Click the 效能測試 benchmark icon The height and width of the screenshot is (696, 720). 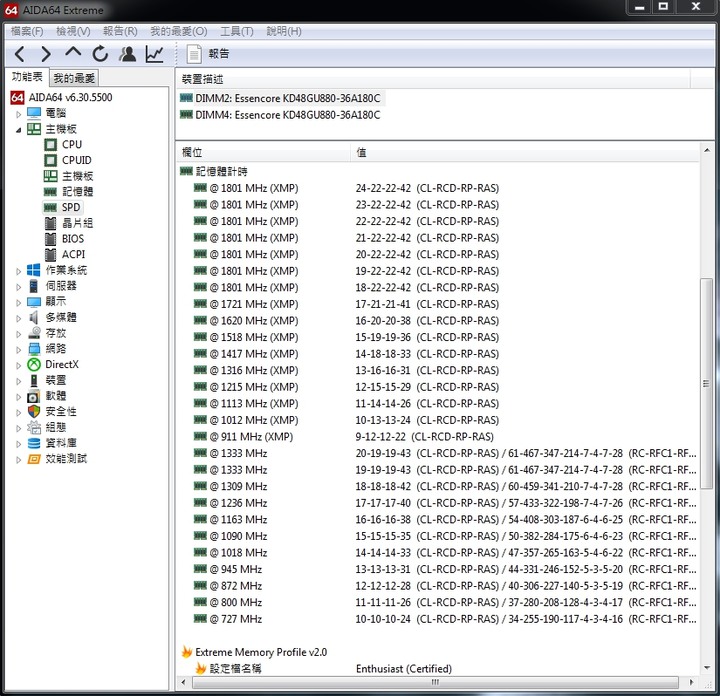34,459
